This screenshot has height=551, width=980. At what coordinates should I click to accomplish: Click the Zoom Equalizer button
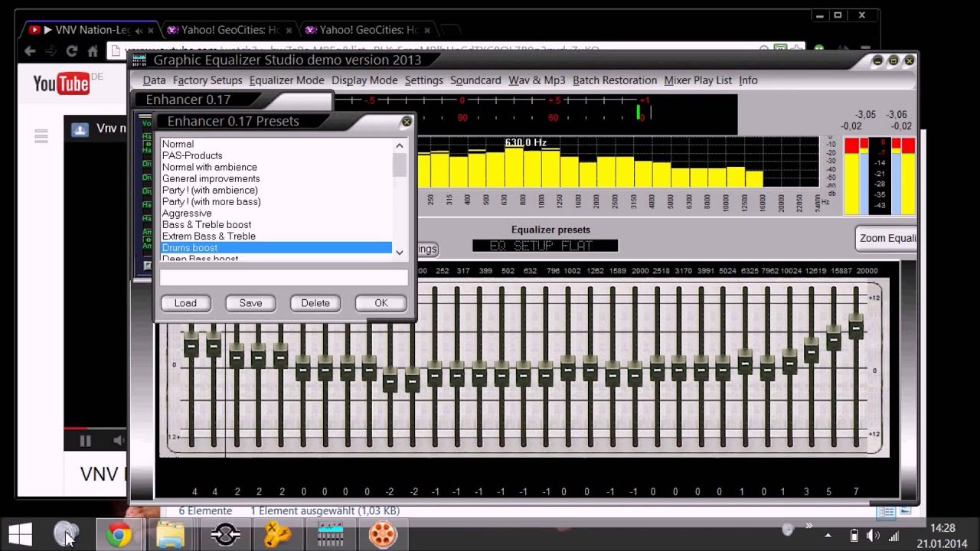pos(886,238)
